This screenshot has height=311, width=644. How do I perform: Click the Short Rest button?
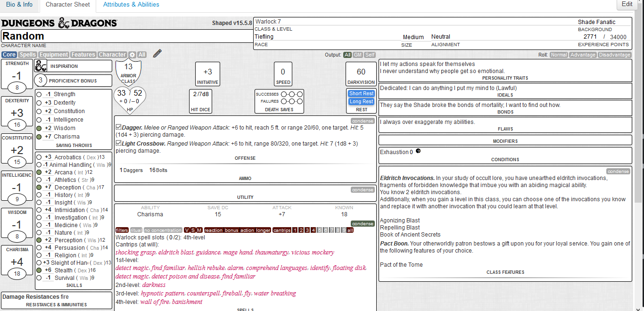tap(362, 93)
